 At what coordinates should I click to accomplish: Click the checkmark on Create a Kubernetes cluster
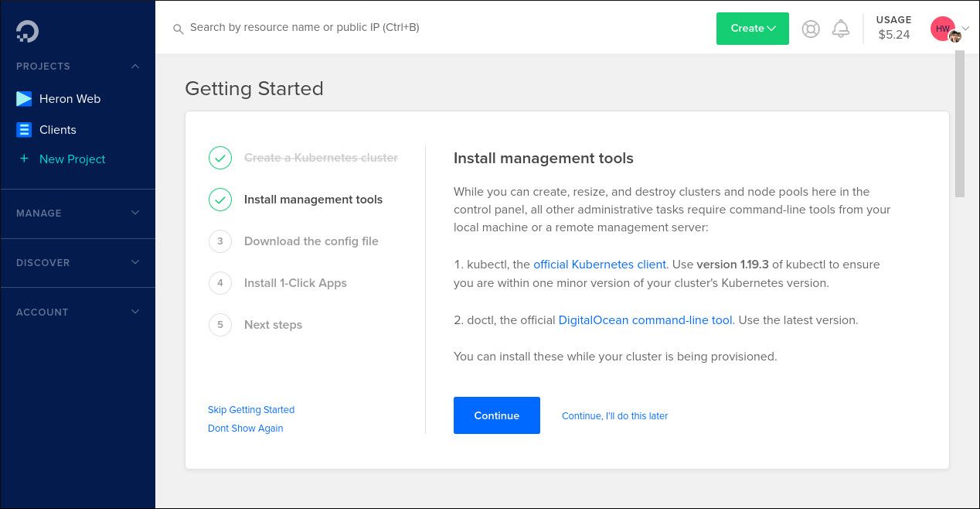(x=220, y=158)
